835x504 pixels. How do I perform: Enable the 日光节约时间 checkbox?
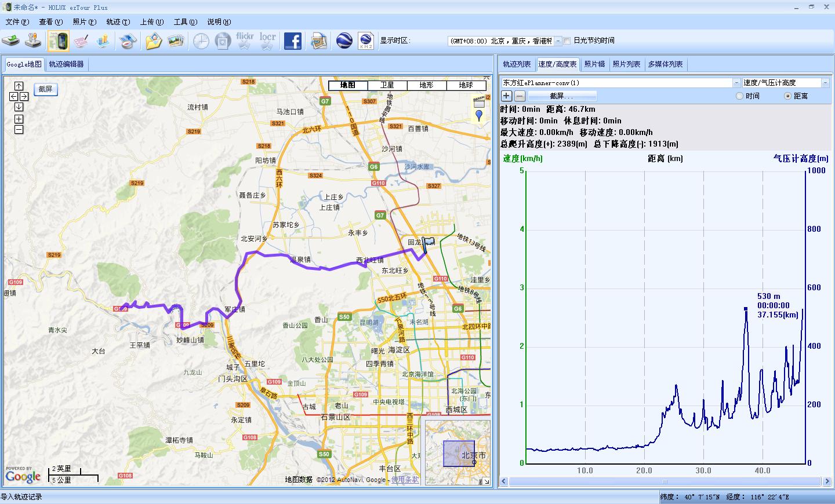[x=567, y=41]
